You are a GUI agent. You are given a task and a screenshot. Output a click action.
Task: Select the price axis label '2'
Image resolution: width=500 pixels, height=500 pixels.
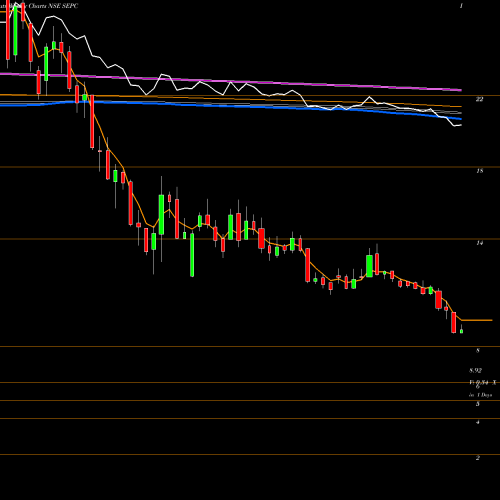pyautogui.click(x=478, y=458)
